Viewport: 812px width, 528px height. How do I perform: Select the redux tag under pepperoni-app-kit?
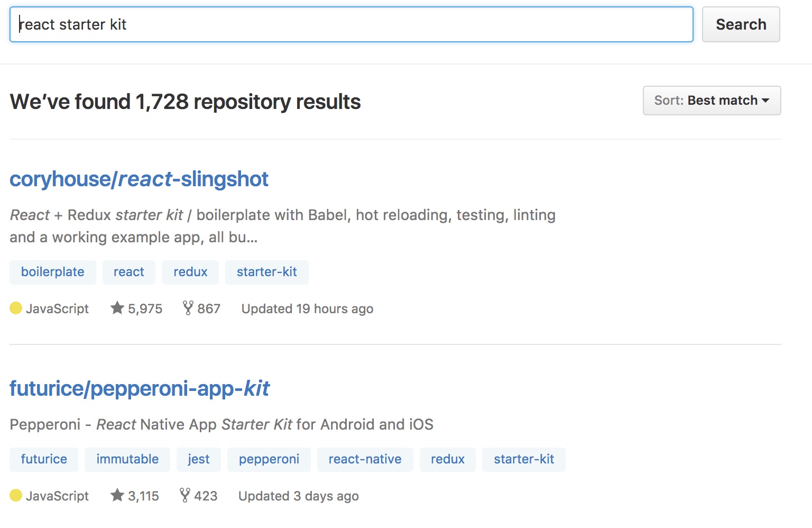(x=448, y=459)
